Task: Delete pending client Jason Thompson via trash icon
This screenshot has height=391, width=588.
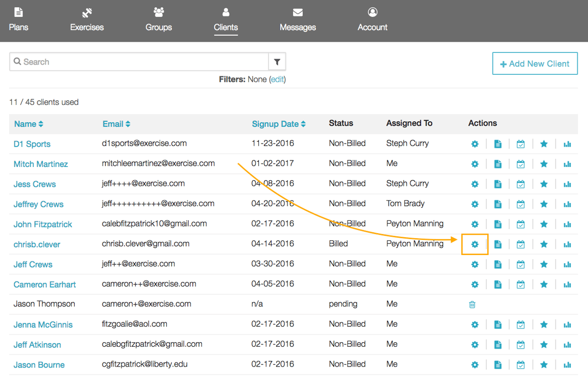Action: (472, 304)
